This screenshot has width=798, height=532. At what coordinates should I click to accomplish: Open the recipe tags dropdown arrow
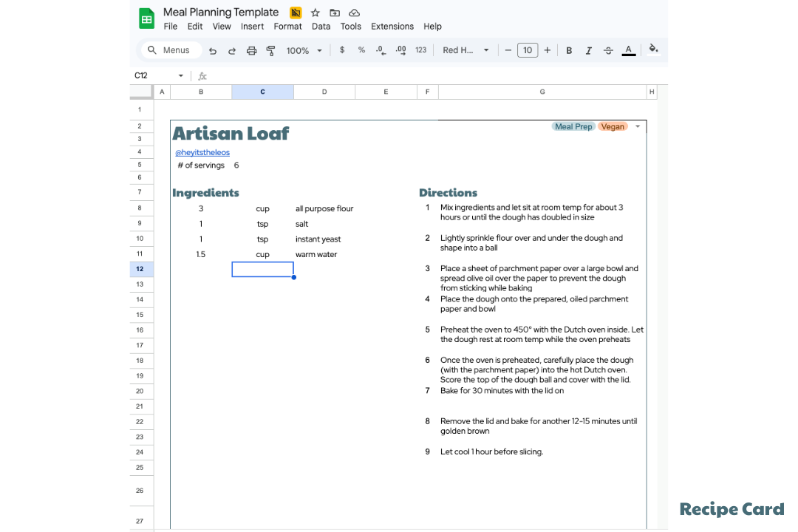coord(638,126)
